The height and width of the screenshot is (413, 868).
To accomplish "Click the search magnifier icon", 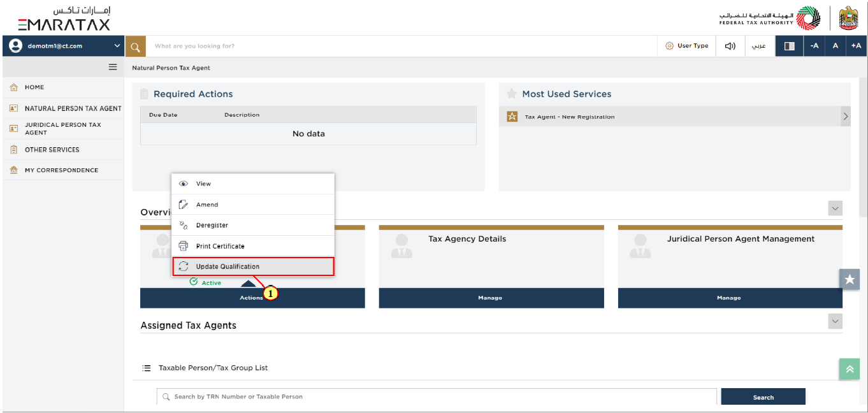I will (135, 46).
